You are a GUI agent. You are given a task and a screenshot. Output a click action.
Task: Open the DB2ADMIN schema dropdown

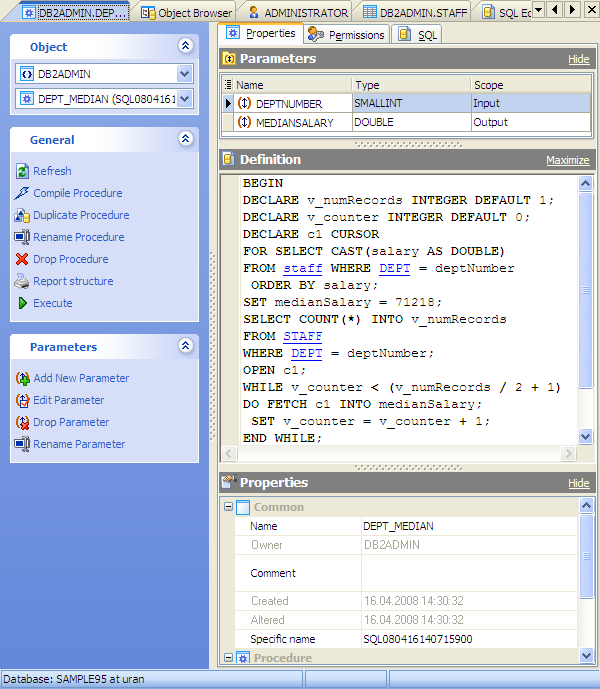(x=184, y=73)
